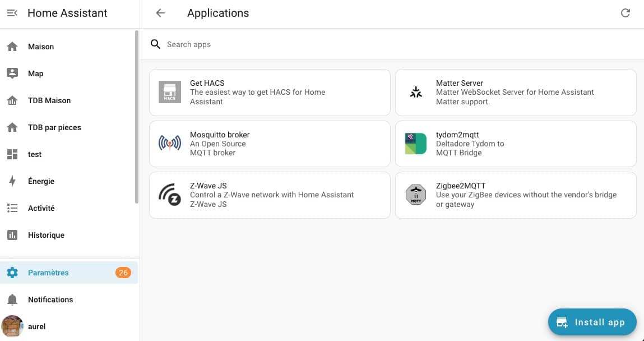
Task: Click the sidebar vertical scrollbar
Action: pyautogui.click(x=137, y=118)
